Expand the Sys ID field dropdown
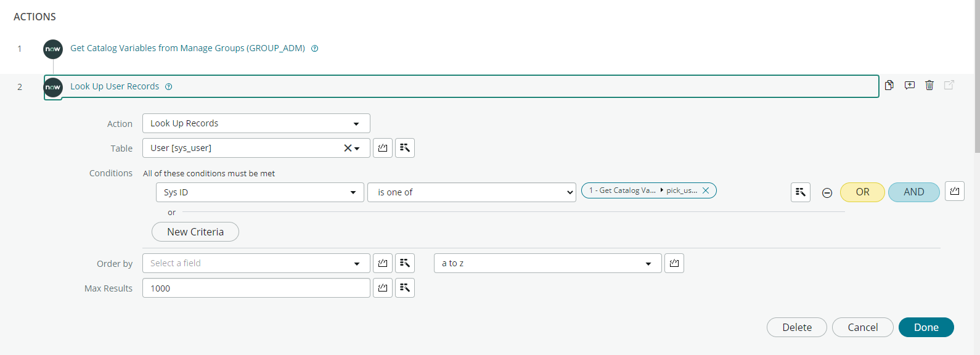Screen dimensions: 980x355 point(260,192)
